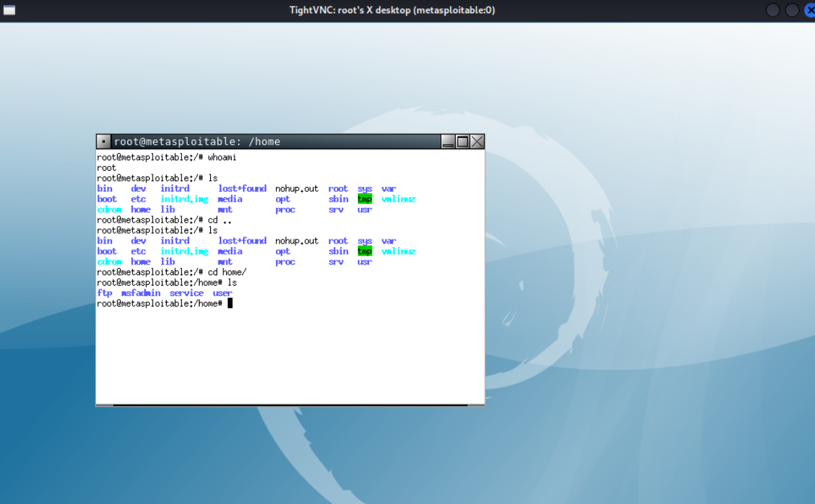This screenshot has width=815, height=504.
Task: Click the first round button in TightVNC title bar
Action: click(x=773, y=10)
